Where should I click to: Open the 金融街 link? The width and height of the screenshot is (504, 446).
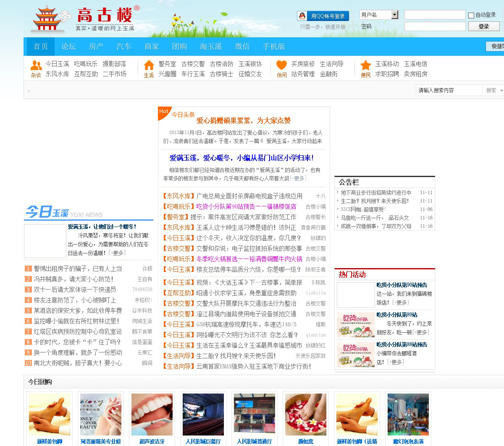click(x=328, y=74)
